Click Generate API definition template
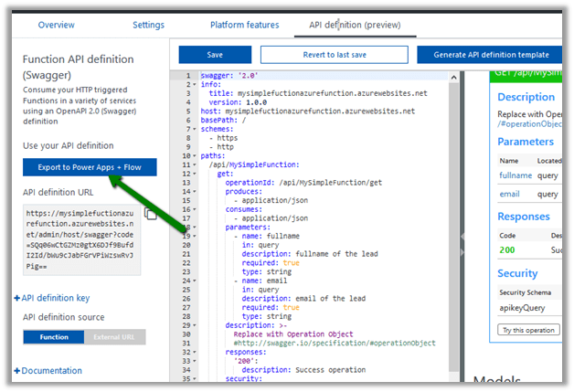 click(x=490, y=55)
